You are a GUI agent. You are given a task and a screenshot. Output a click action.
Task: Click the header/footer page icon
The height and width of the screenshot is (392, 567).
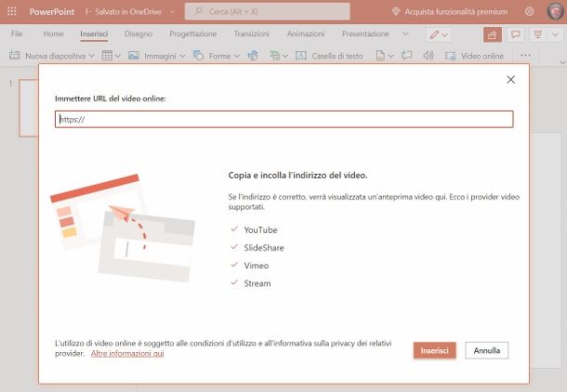coord(380,56)
